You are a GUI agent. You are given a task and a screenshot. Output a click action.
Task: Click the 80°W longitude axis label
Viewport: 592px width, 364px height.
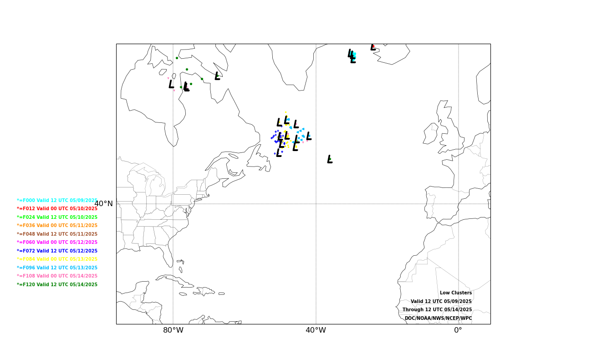173,330
